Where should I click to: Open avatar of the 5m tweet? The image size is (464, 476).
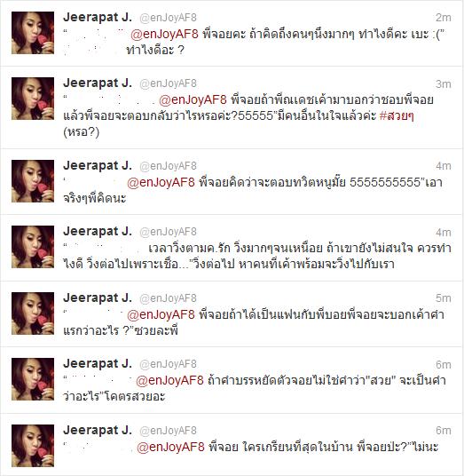click(x=33, y=313)
